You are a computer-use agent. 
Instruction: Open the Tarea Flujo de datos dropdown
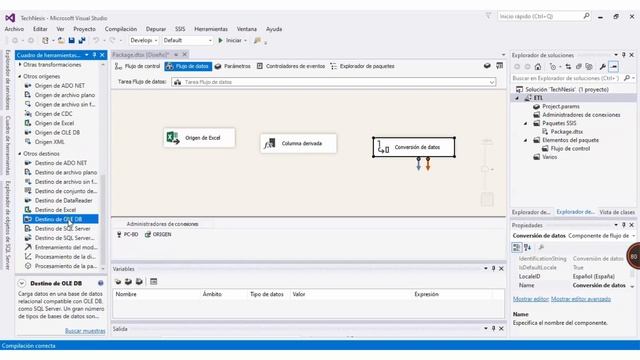[491, 82]
